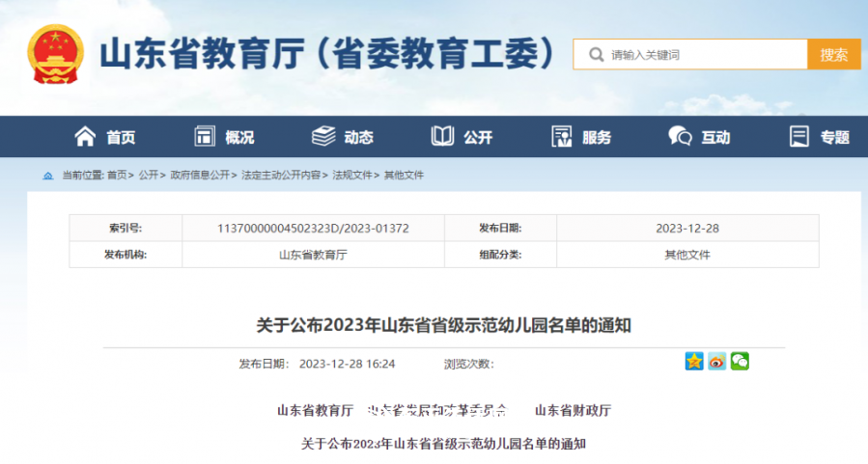Open the 专题 navigation menu
Image resolution: width=868 pixels, height=464 pixels.
tap(820, 137)
